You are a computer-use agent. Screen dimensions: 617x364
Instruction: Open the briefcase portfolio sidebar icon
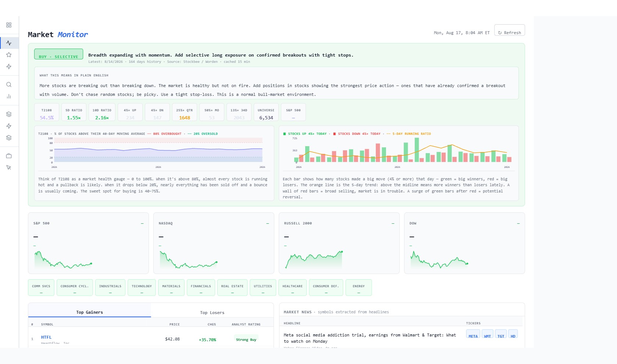(x=9, y=156)
